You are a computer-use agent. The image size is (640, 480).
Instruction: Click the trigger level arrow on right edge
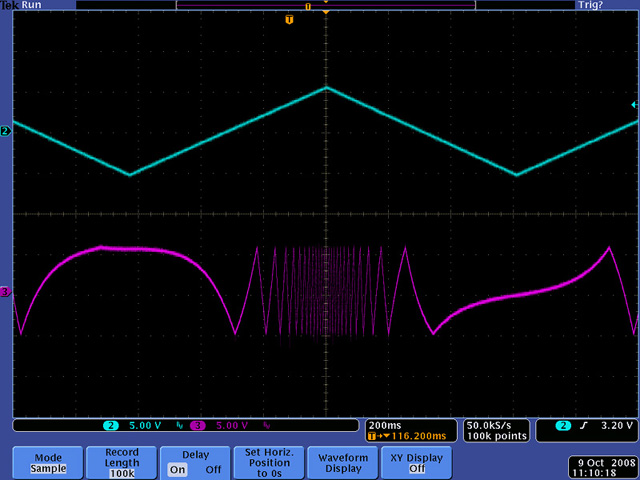(632, 105)
